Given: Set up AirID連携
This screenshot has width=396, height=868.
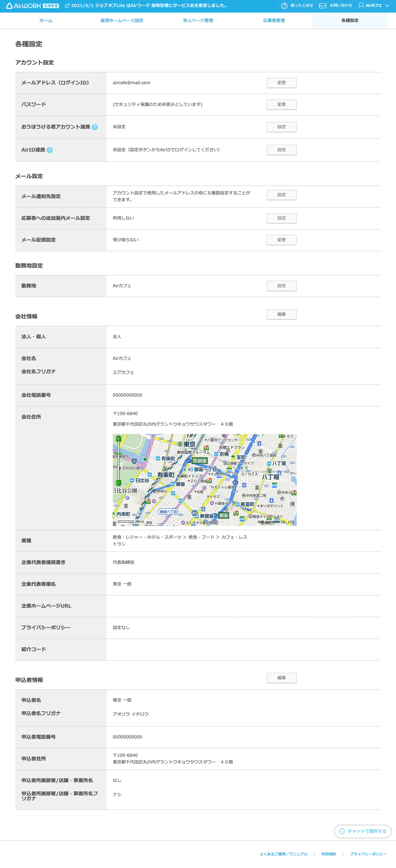Looking at the screenshot, I should 281,150.
